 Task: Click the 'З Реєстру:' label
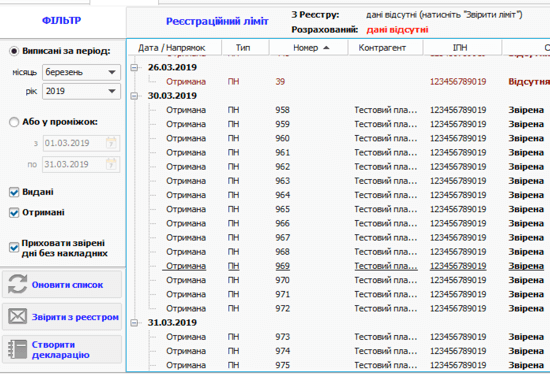pyautogui.click(x=315, y=15)
